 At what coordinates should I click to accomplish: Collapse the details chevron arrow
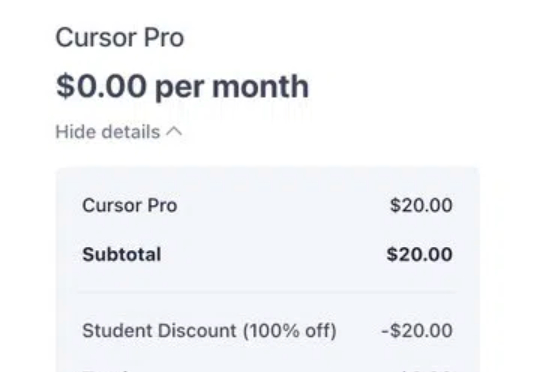[174, 132]
